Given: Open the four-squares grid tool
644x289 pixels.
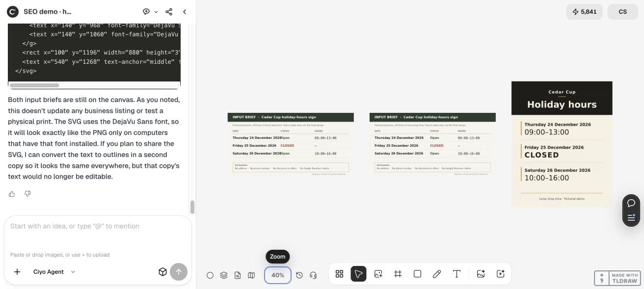Looking at the screenshot, I should coord(339,274).
